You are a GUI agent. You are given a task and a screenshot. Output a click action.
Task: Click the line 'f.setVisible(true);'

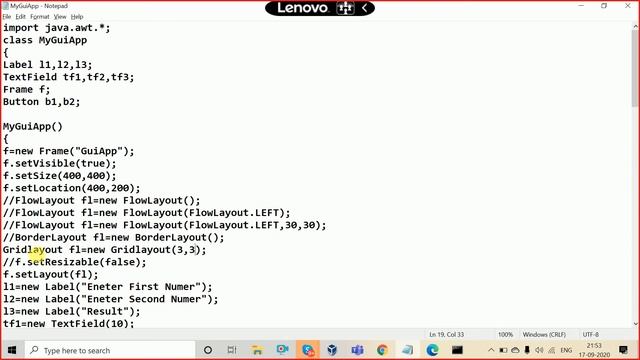coord(60,163)
